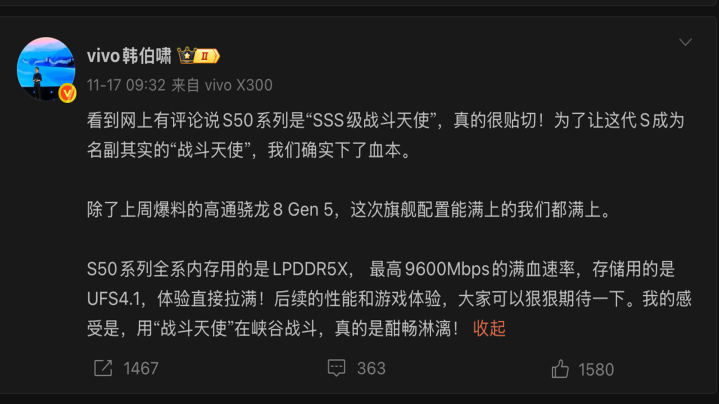Click the repost count 1467
This screenshot has width=719, height=404.
coord(141,368)
